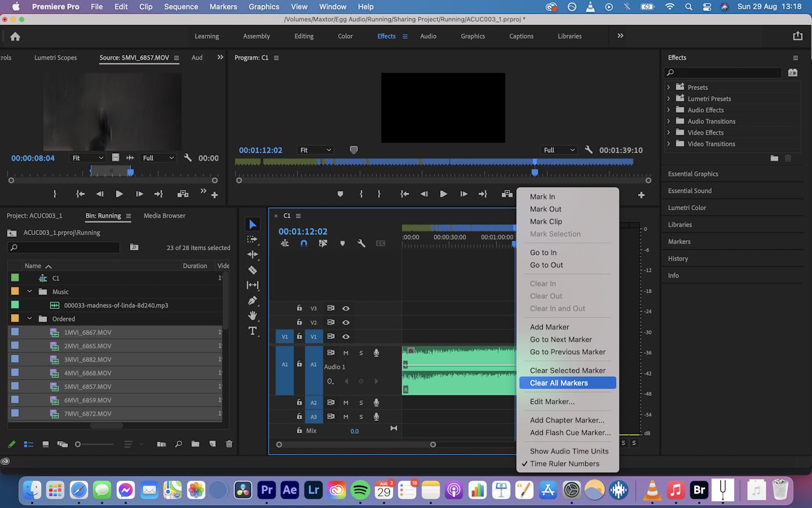
Task: Open the Essential Graphics panel
Action: tap(693, 174)
